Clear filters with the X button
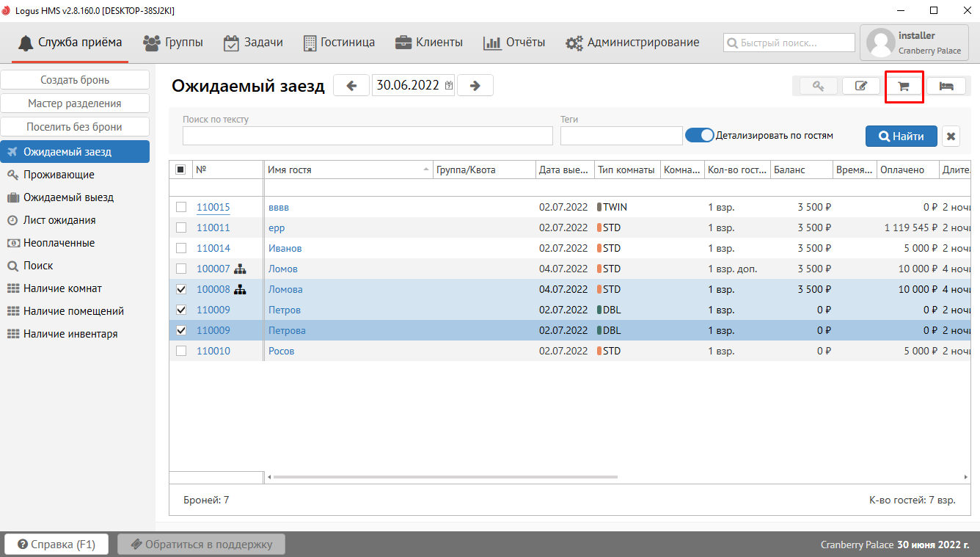 [x=951, y=136]
